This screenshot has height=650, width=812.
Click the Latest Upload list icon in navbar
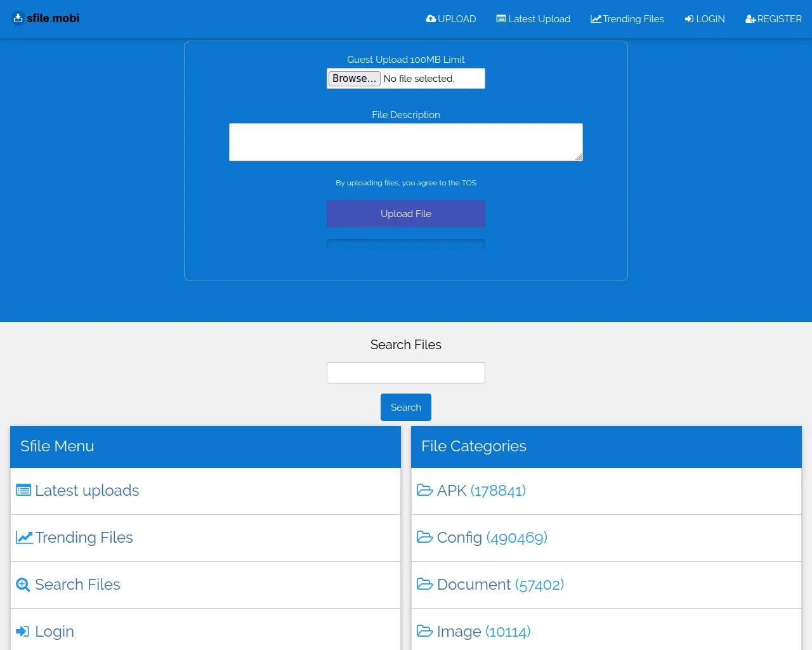pos(501,19)
